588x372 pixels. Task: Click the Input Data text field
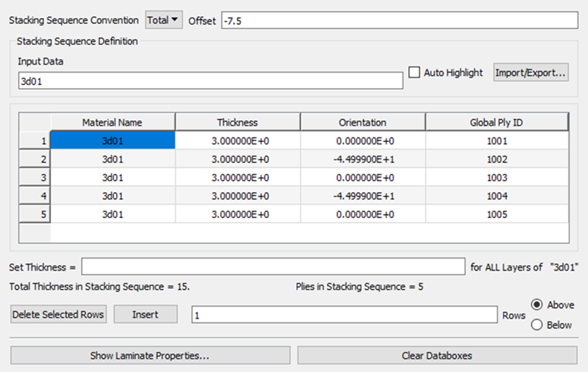tap(210, 81)
